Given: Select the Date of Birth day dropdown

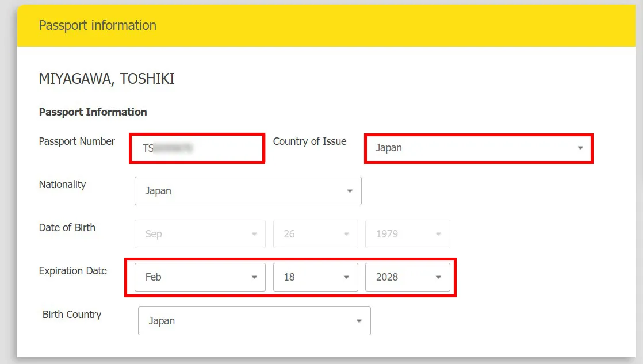Looking at the screenshot, I should (315, 234).
